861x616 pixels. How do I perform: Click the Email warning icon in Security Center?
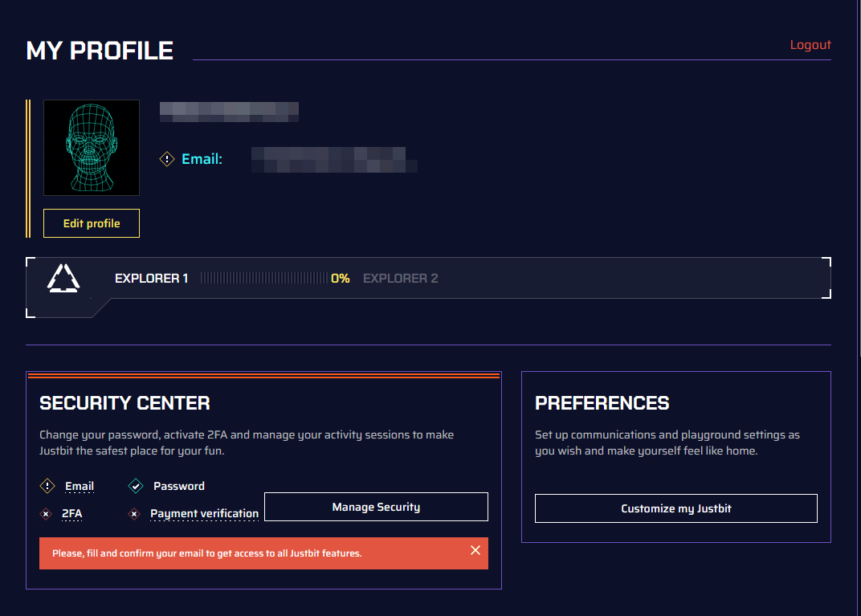(47, 486)
